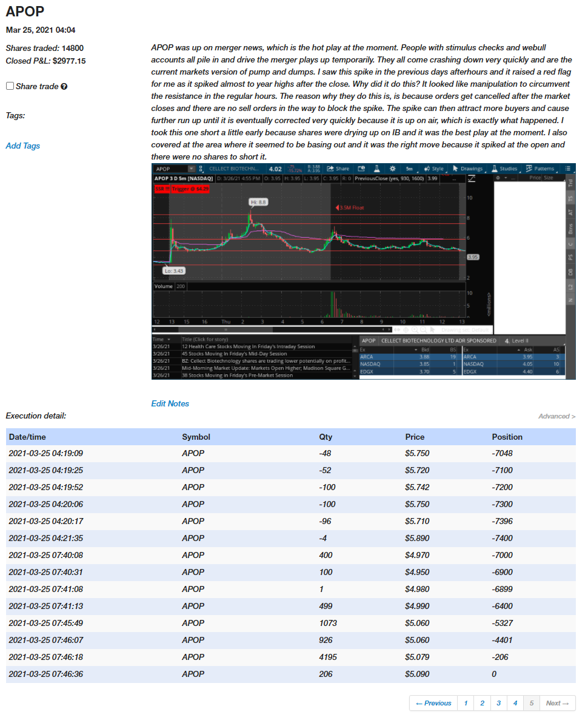Click the price-axis scale icon at chart top
The width and height of the screenshot is (588, 720).
tap(472, 178)
